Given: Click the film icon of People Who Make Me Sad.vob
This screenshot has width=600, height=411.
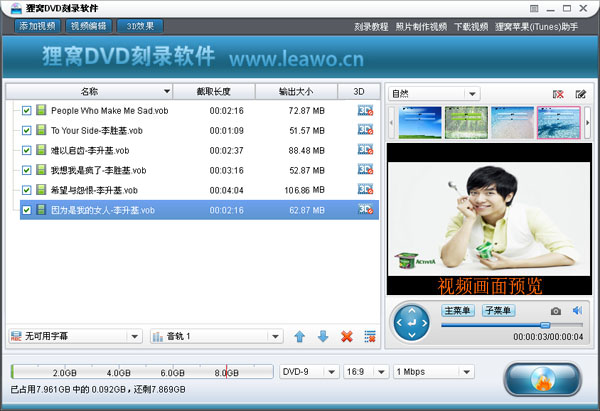Looking at the screenshot, I should [41, 110].
